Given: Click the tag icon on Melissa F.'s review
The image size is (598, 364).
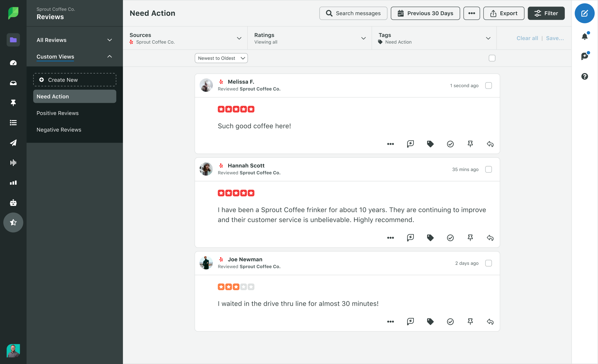Looking at the screenshot, I should 430,144.
